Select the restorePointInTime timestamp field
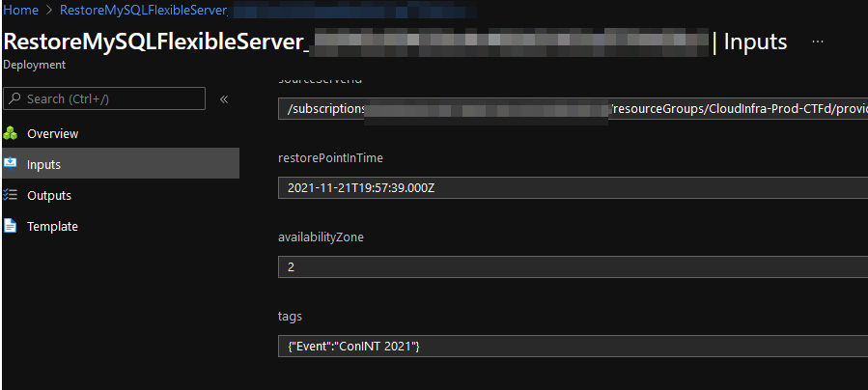The width and height of the screenshot is (868, 390). click(x=572, y=188)
